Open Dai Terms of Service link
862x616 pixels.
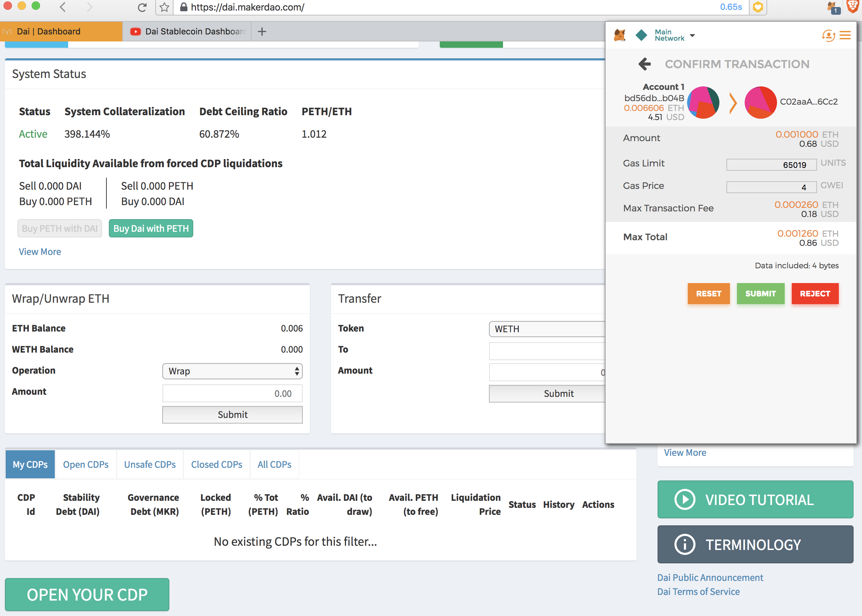(698, 592)
